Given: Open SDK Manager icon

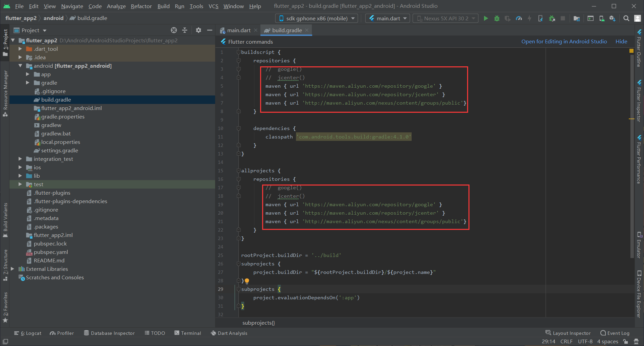Looking at the screenshot, I should click(613, 18).
